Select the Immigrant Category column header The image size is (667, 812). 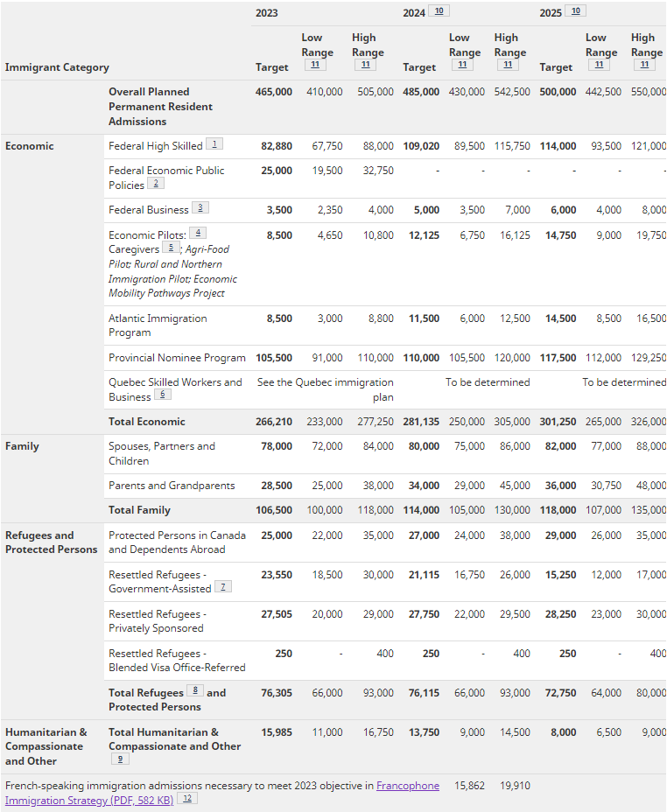click(57, 67)
